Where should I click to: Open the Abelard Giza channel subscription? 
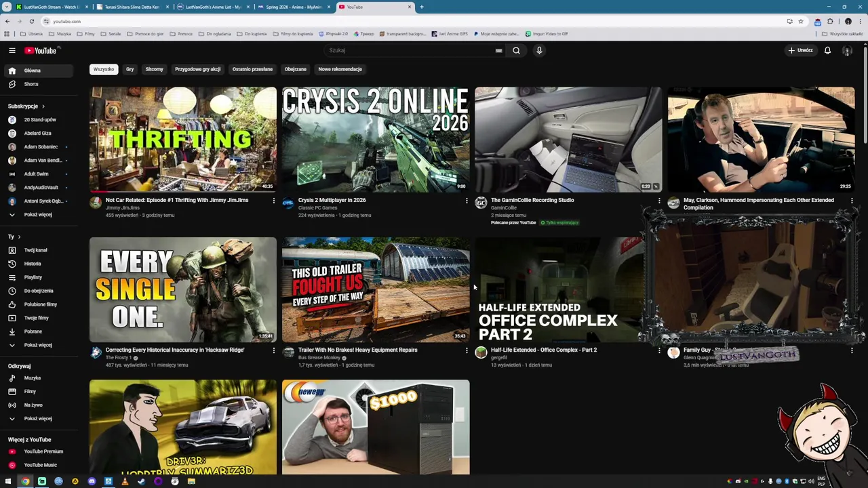point(39,134)
